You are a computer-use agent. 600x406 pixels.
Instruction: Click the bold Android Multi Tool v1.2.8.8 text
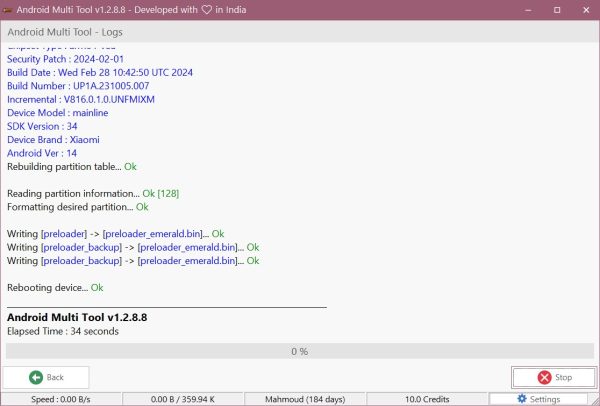point(77,317)
